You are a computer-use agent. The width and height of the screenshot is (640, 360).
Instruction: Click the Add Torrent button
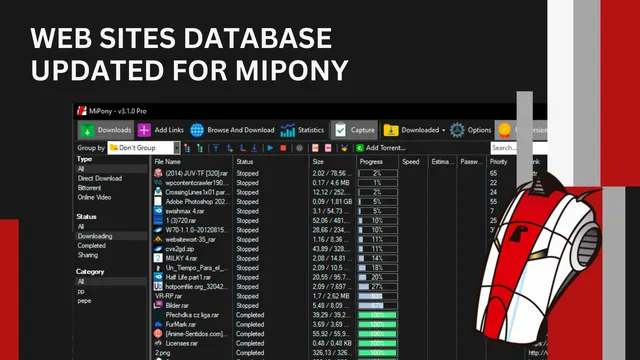click(381, 148)
